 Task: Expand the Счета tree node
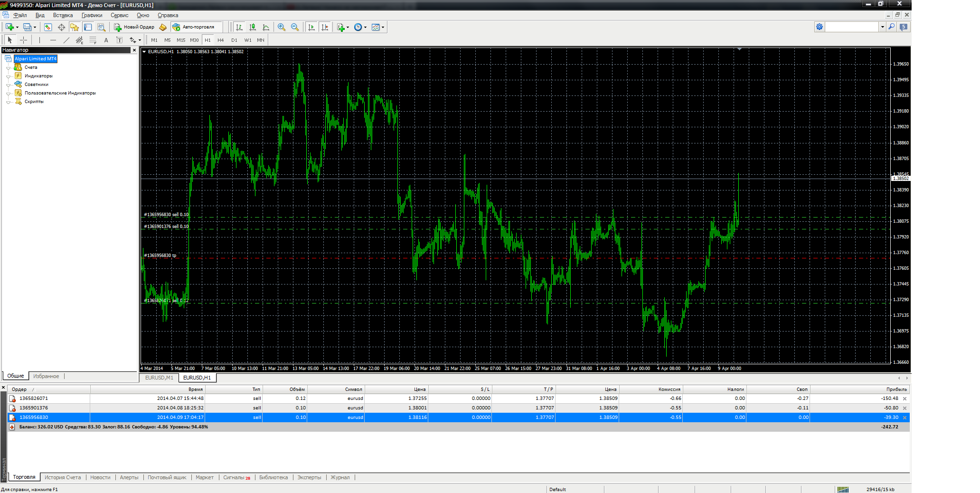[x=8, y=68]
